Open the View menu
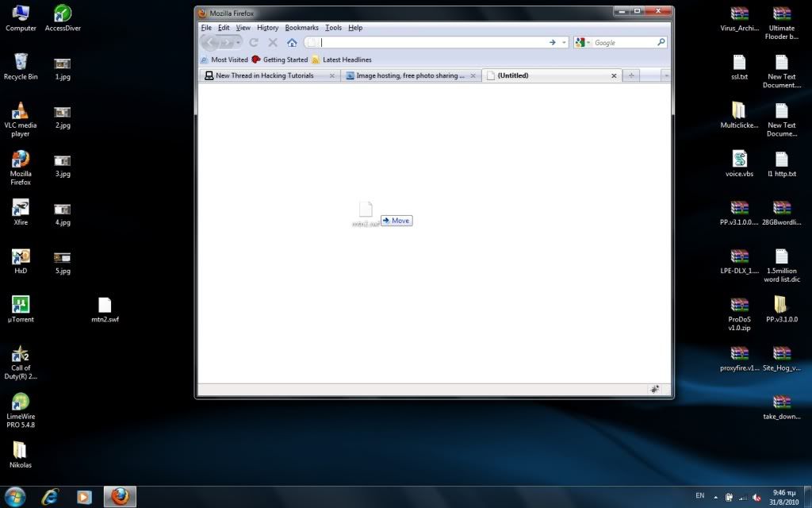This screenshot has height=508, width=812. tap(243, 28)
